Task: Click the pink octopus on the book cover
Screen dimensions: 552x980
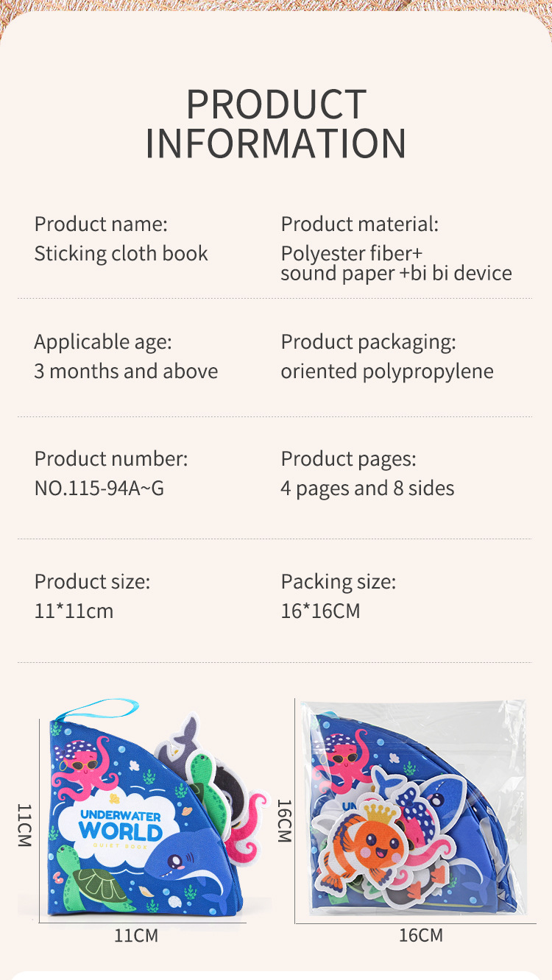Action: point(82,767)
